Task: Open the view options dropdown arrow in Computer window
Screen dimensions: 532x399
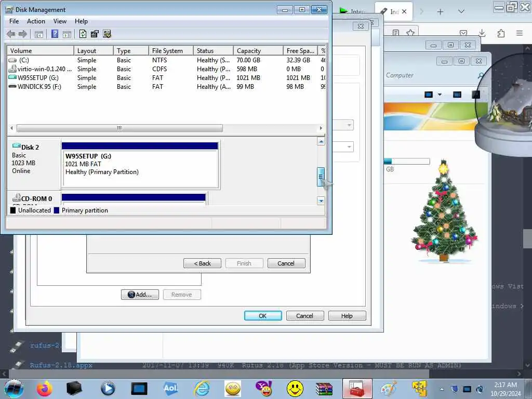Action: [440, 95]
